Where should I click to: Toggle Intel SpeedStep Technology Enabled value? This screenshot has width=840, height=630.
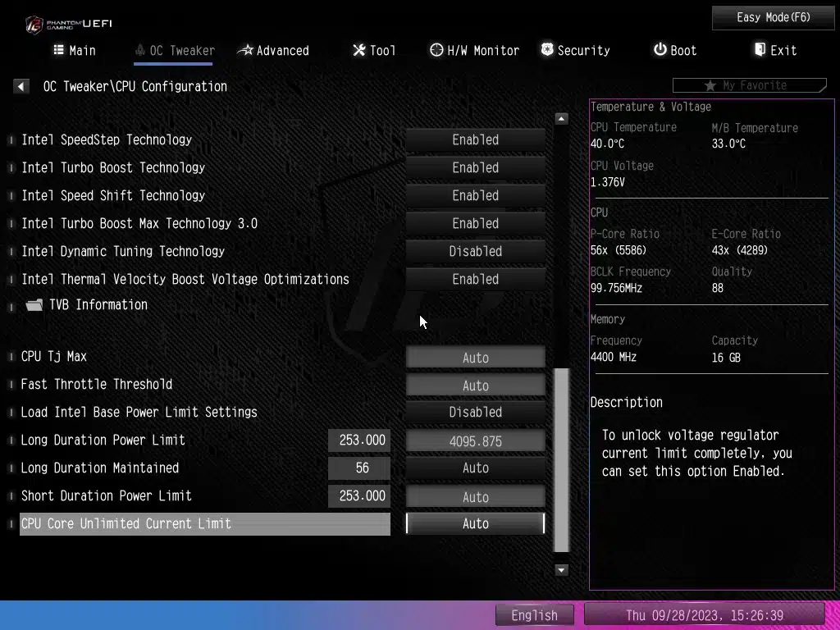(475, 139)
